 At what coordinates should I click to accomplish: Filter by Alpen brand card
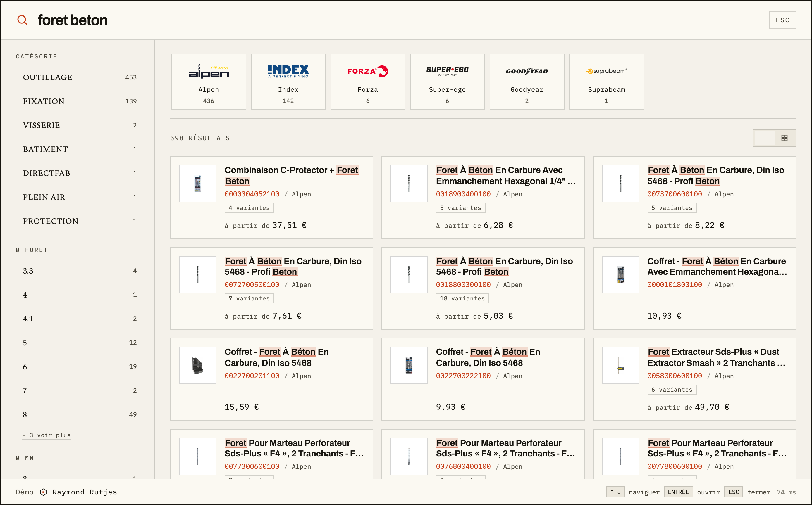[209, 82]
